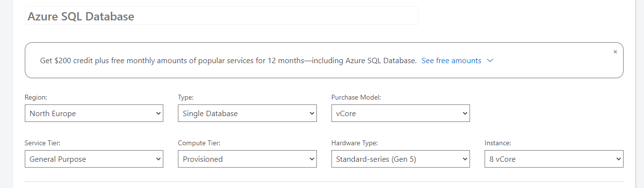Expand the free amounts chevron arrow
Viewport: 644px width, 188px height.
tap(489, 61)
